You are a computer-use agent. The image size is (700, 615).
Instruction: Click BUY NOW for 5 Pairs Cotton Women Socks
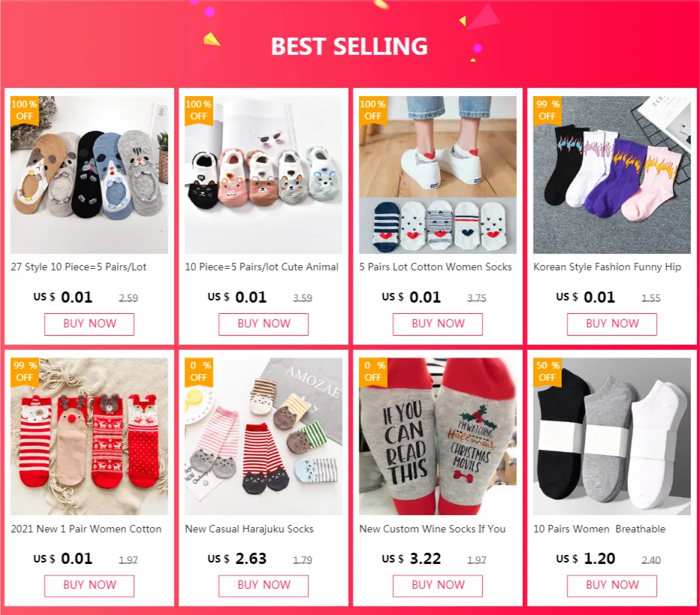(438, 324)
